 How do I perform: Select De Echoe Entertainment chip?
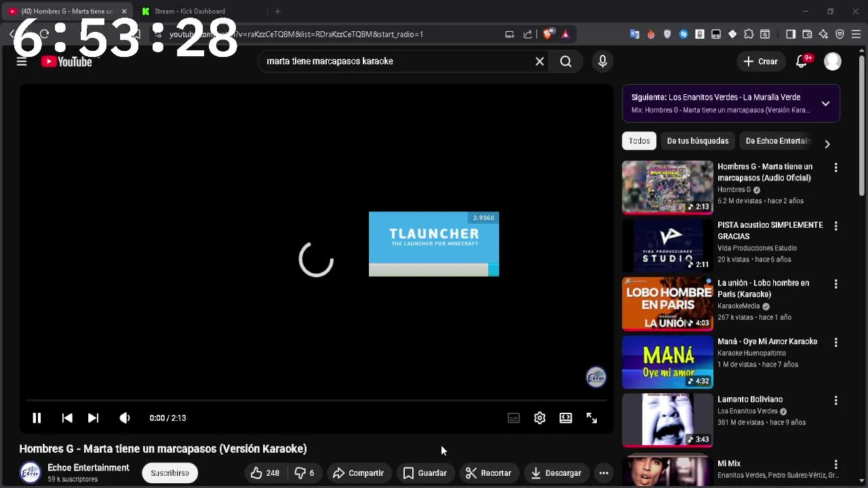point(778,141)
